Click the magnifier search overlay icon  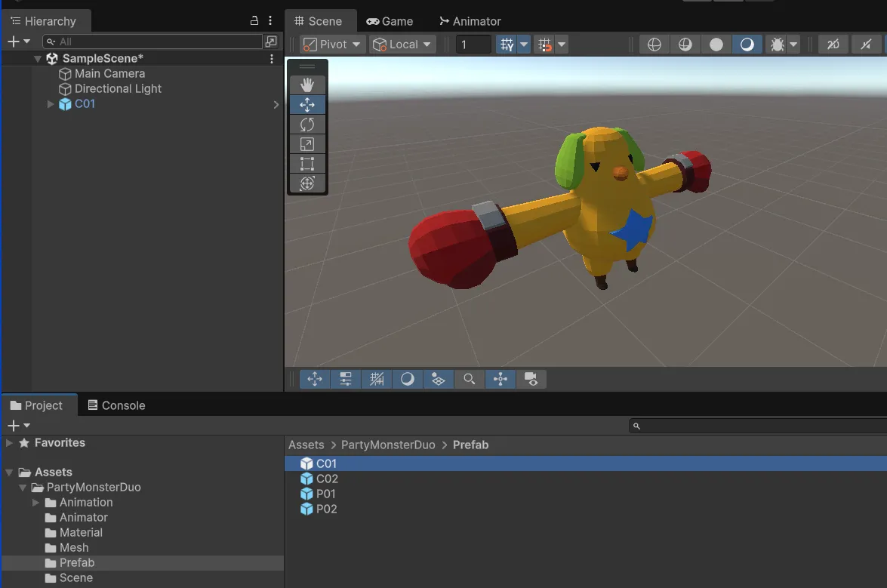(470, 379)
